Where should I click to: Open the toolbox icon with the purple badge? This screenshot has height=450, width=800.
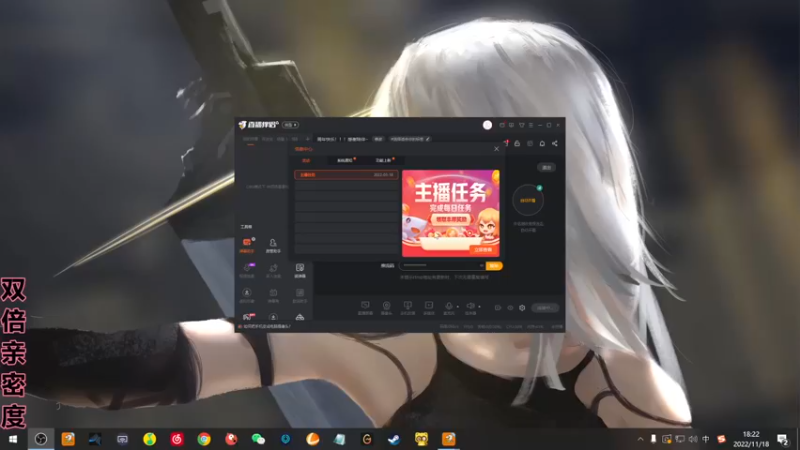click(247, 270)
